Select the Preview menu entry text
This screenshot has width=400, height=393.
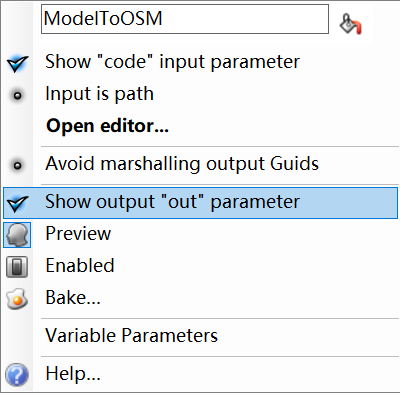(x=78, y=233)
